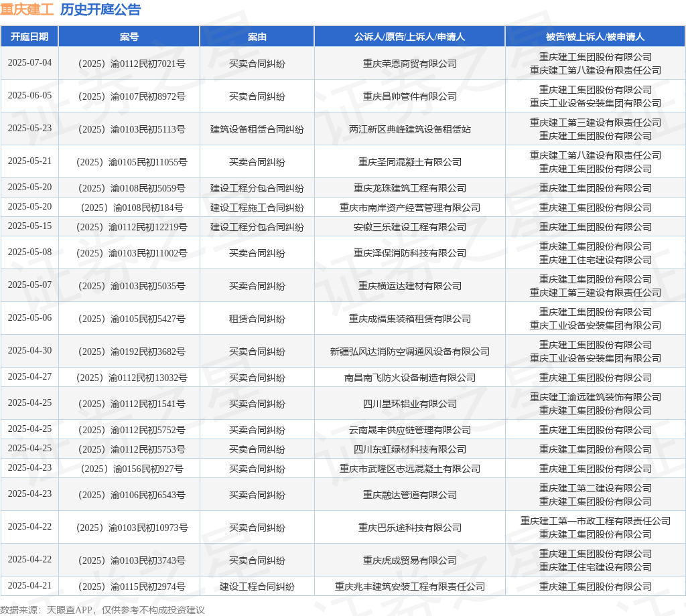Click plaintiff 重庆市南岸资产经营管理有限公司

click(409, 208)
